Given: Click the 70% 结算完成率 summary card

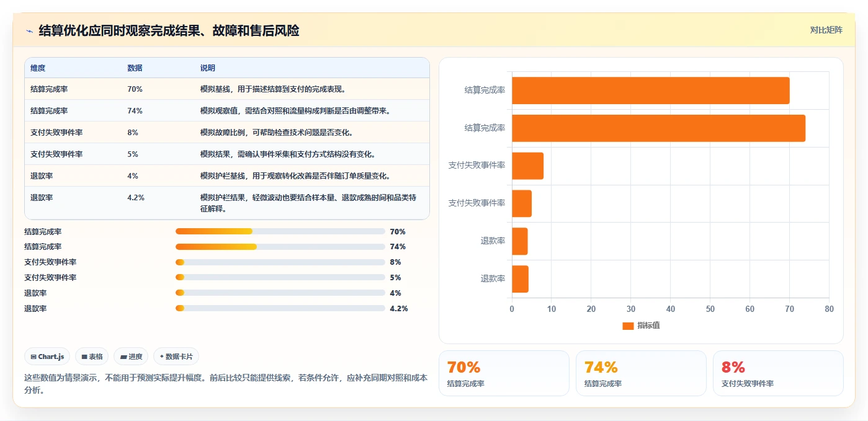Looking at the screenshot, I should point(504,373).
